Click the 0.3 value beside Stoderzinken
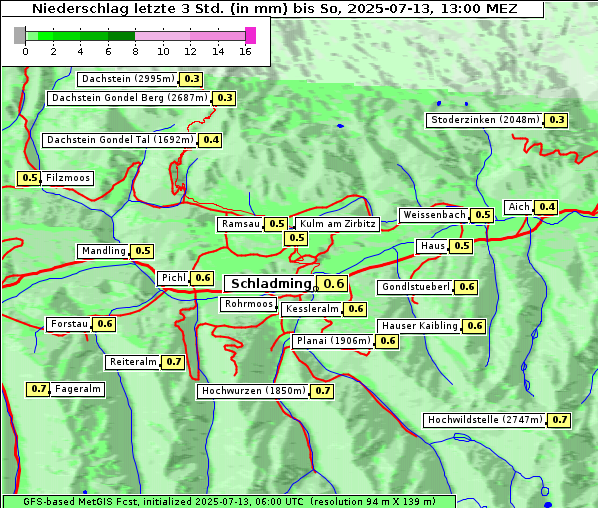This screenshot has height=508, width=598. [556, 120]
